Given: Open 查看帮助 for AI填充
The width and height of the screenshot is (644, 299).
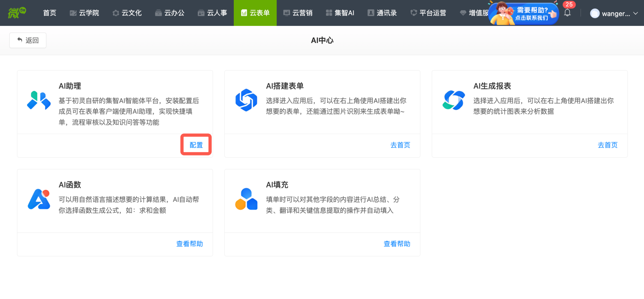Looking at the screenshot, I should [x=397, y=244].
